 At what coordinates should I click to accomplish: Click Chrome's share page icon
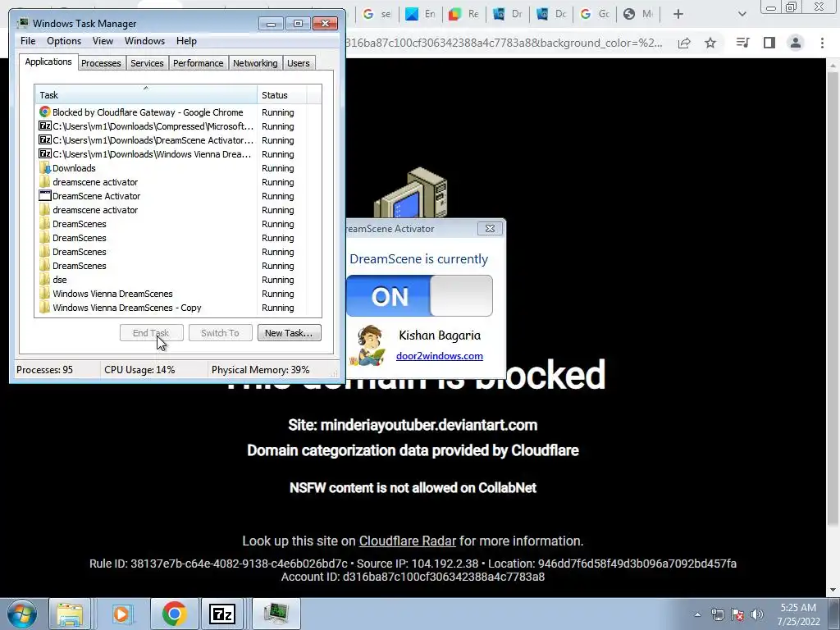tap(684, 43)
